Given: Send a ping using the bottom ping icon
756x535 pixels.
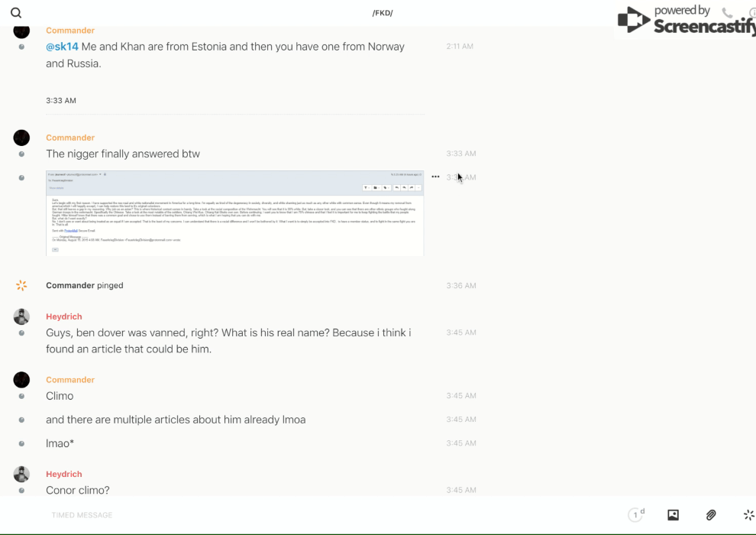Looking at the screenshot, I should [748, 515].
